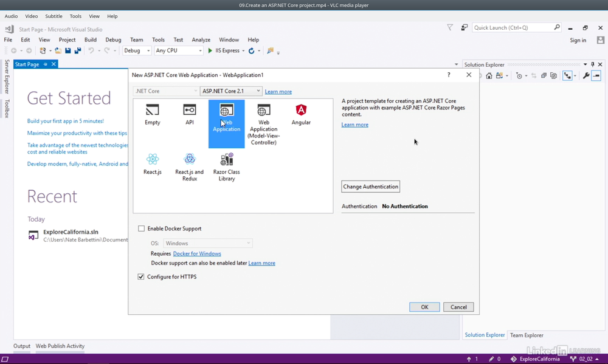Toggle Solution Explorer Preview Selected Items button

coord(596,75)
